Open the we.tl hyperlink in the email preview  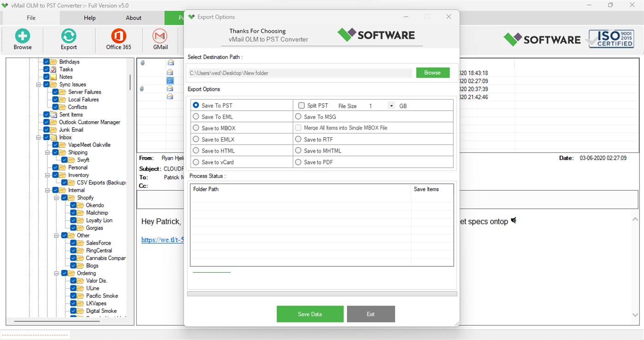pyautogui.click(x=162, y=240)
